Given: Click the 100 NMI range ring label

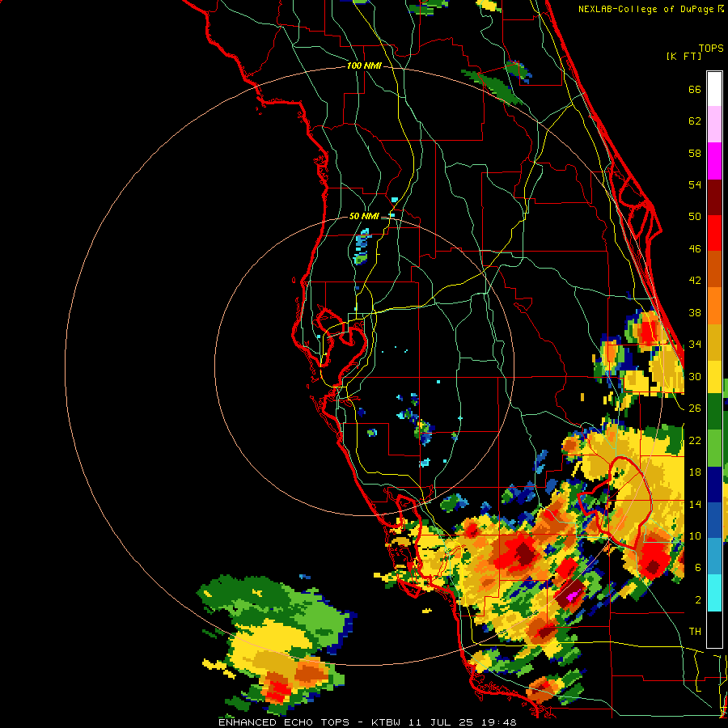Looking at the screenshot, I should [x=364, y=66].
